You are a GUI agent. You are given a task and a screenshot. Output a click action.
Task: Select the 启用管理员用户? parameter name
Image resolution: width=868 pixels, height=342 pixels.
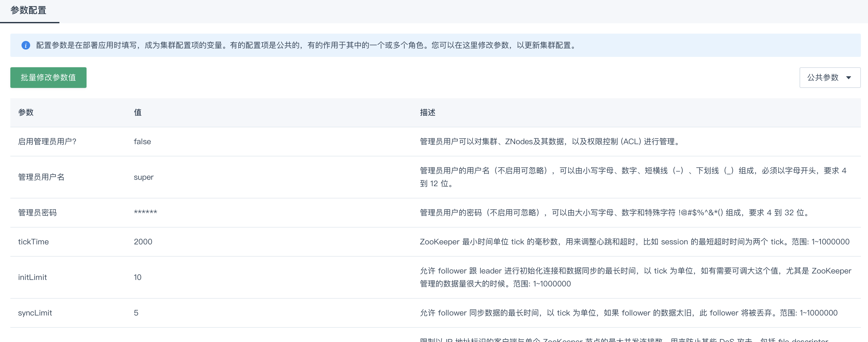tap(47, 142)
